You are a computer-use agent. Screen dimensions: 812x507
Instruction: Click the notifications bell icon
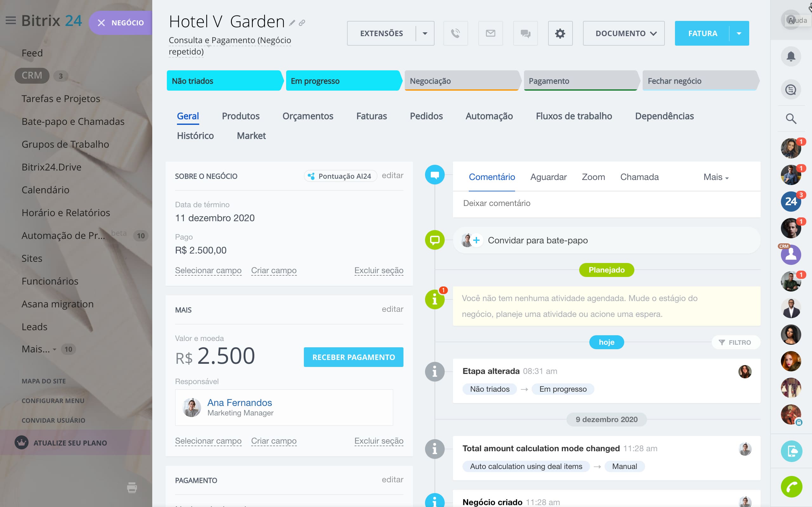(791, 56)
